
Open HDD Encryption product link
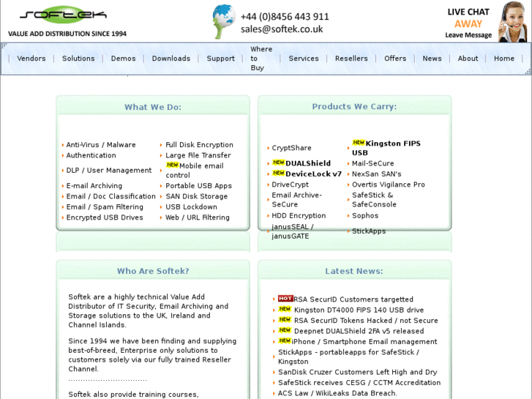point(299,216)
